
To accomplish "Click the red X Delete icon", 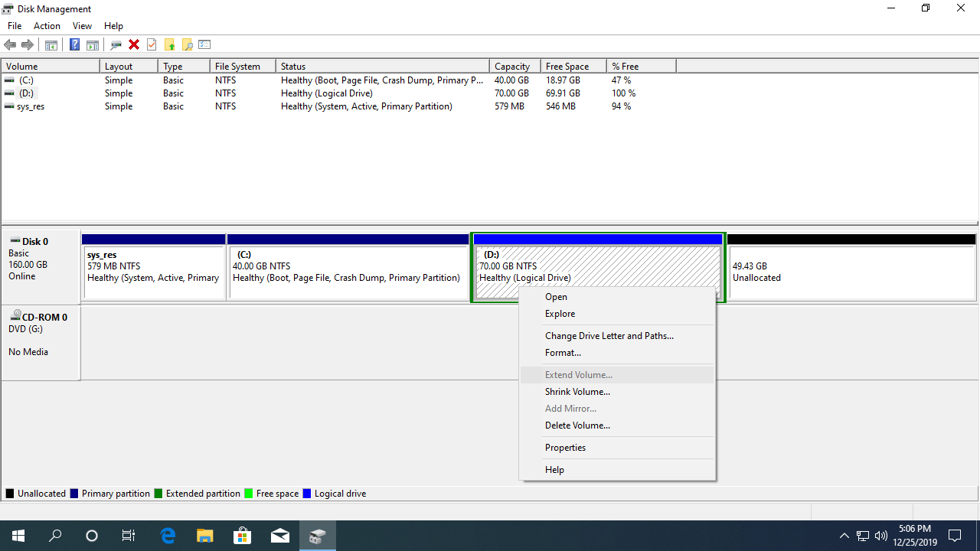I will pyautogui.click(x=134, y=45).
